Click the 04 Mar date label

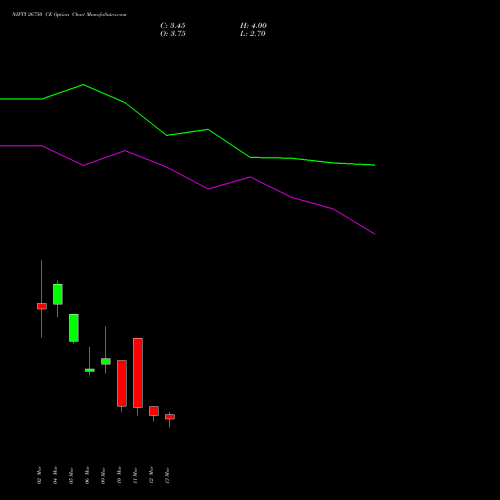point(55,475)
